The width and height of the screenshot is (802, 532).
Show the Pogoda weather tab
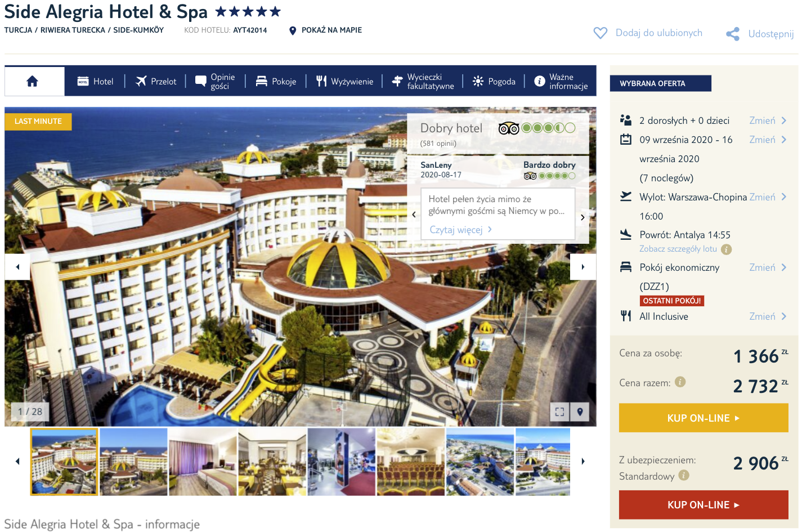494,82
